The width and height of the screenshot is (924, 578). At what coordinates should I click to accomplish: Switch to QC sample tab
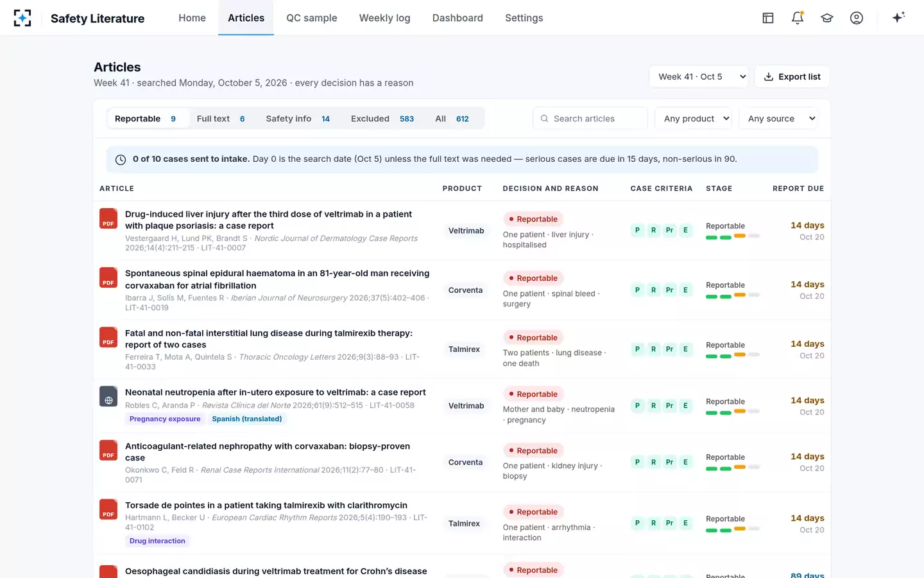click(x=311, y=18)
